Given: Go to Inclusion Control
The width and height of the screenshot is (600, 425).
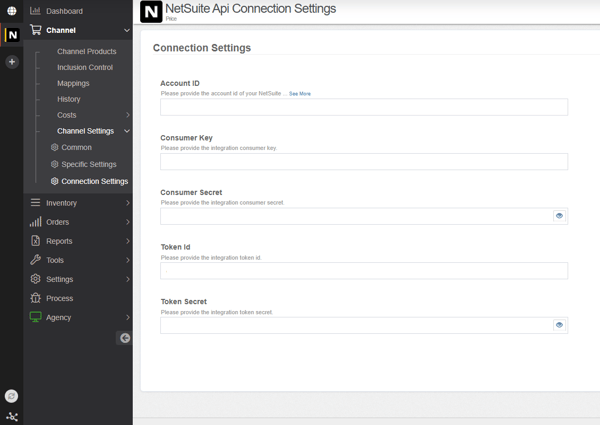Looking at the screenshot, I should tap(85, 67).
